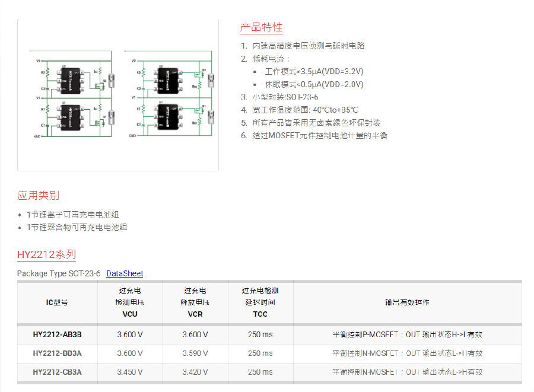Click the P-MOSFET output description in AB3B row
Image resolution: width=534 pixels, height=392 pixels.
tap(407, 334)
